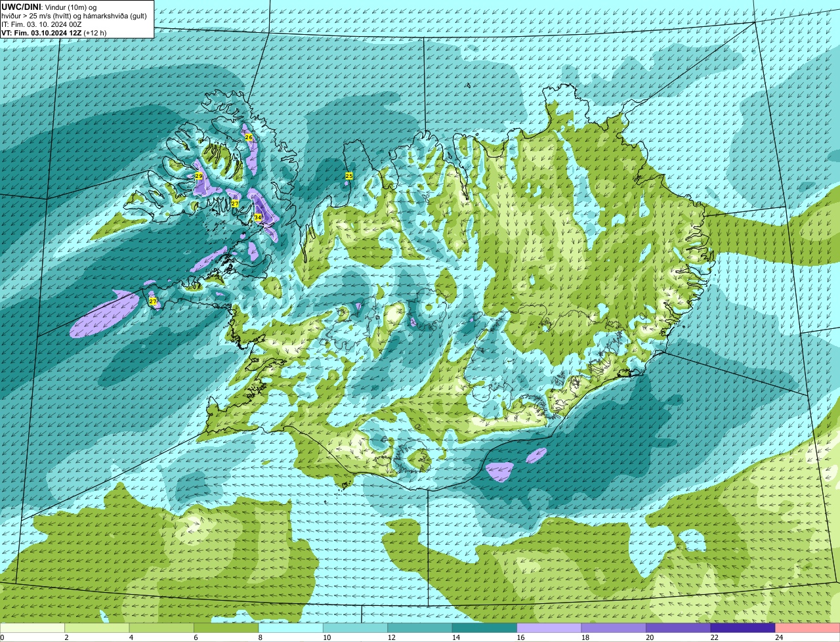Select the "16" legend scale number
Screen dimensions: 840x642
click(x=520, y=637)
